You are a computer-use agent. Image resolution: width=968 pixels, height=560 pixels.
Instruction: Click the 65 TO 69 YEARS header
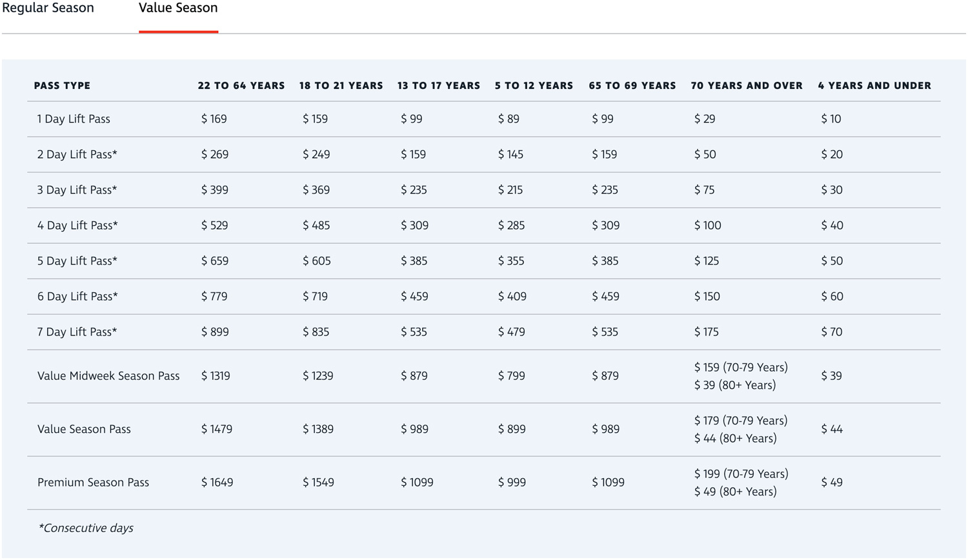(x=632, y=86)
